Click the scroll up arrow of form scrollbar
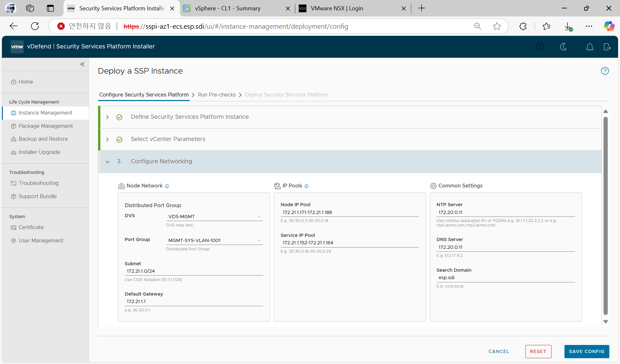Screen dimensions: 620x364 pos(606,111)
